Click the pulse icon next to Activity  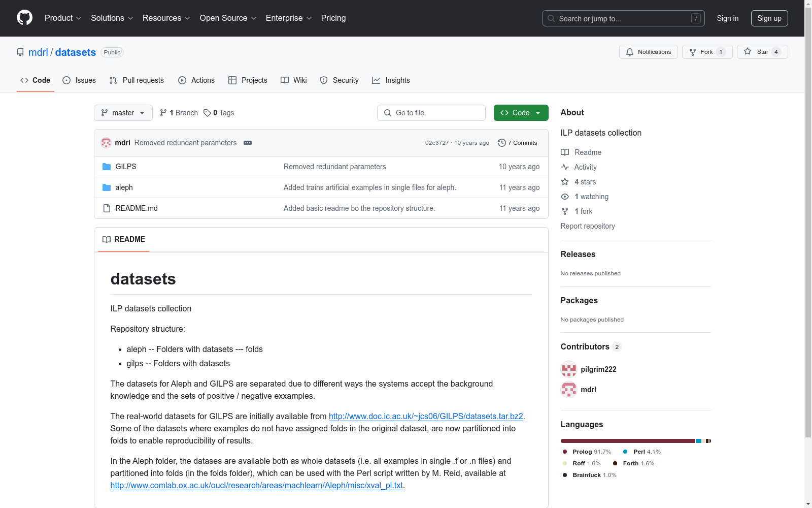(565, 167)
